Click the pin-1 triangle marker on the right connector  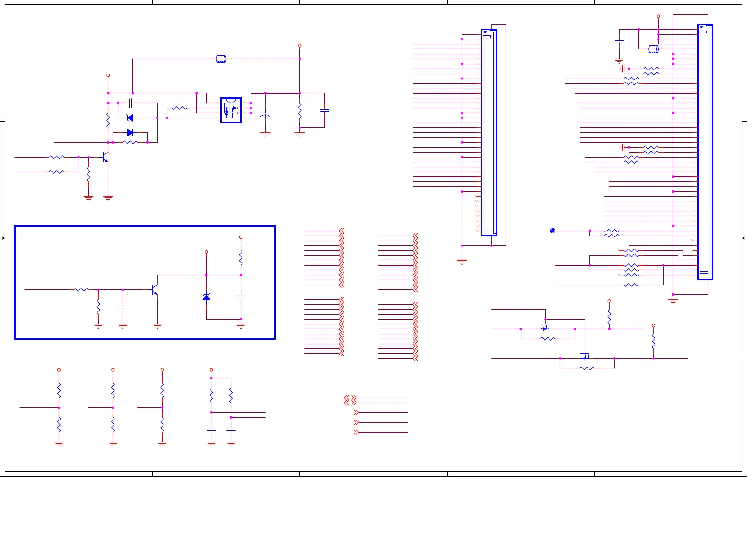point(702,27)
